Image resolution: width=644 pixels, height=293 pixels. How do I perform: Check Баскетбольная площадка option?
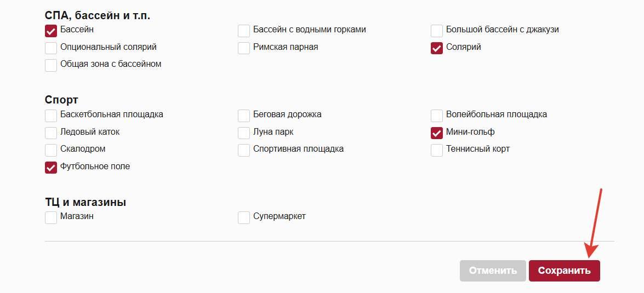51,116
